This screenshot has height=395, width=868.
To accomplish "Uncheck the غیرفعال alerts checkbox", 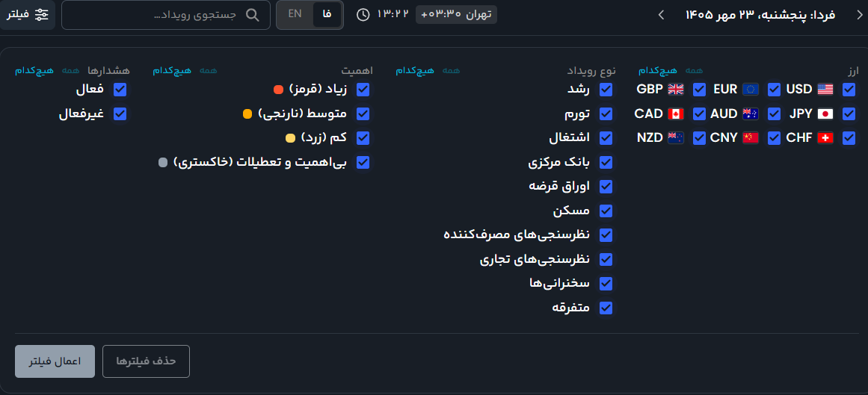I will [120, 113].
